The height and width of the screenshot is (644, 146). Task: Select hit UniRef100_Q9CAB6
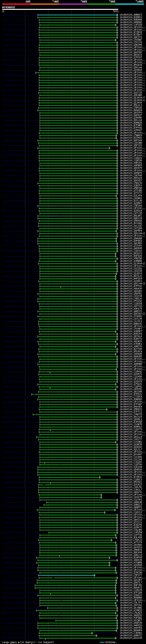point(131,95)
